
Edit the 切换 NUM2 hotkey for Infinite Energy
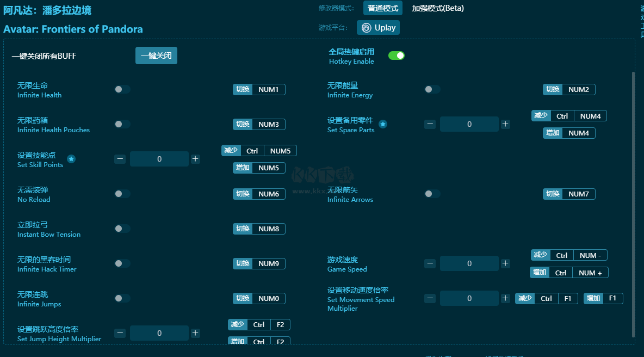569,90
